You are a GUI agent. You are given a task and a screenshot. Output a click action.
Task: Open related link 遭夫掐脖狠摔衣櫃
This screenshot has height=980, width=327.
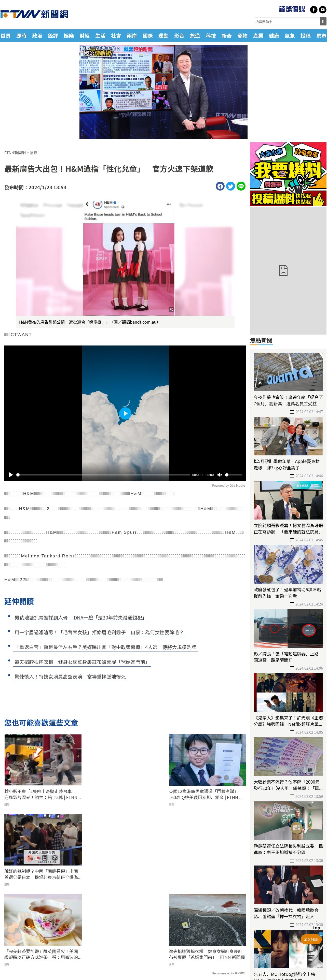tap(82, 662)
